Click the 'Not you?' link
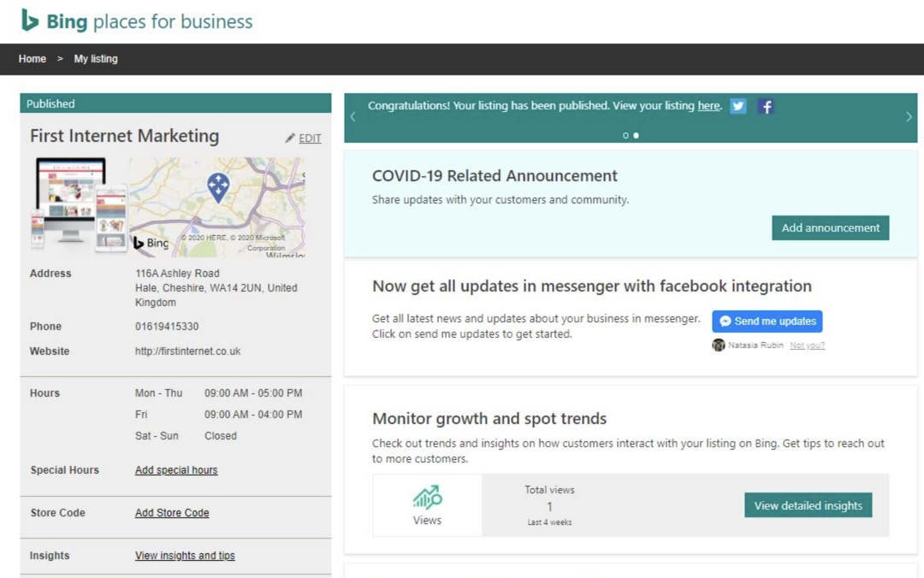 [808, 345]
